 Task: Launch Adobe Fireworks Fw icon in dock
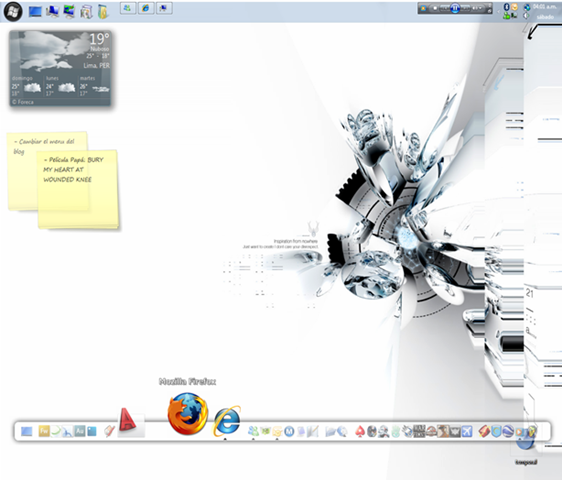[x=44, y=431]
